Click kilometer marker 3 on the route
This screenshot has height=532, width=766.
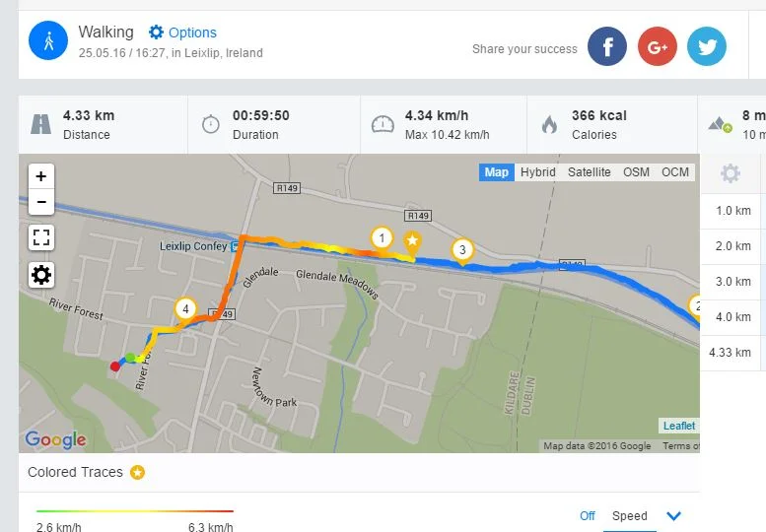coord(461,250)
